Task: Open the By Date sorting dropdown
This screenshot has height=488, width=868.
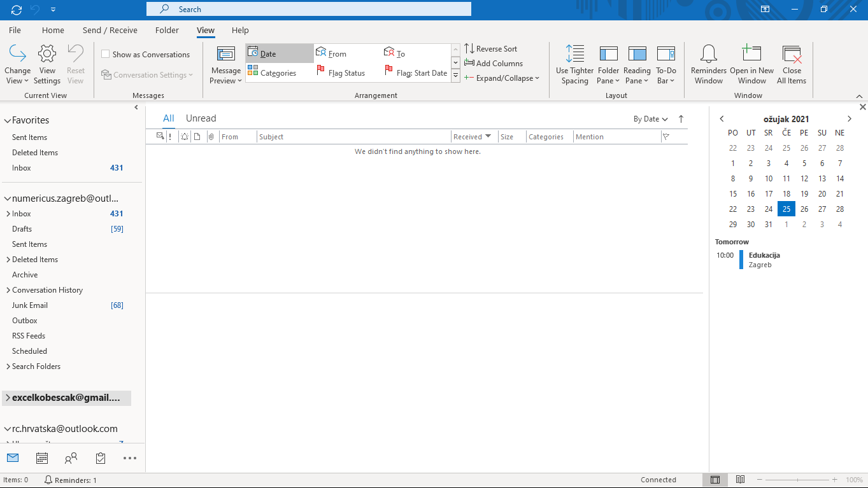Action: coord(650,118)
